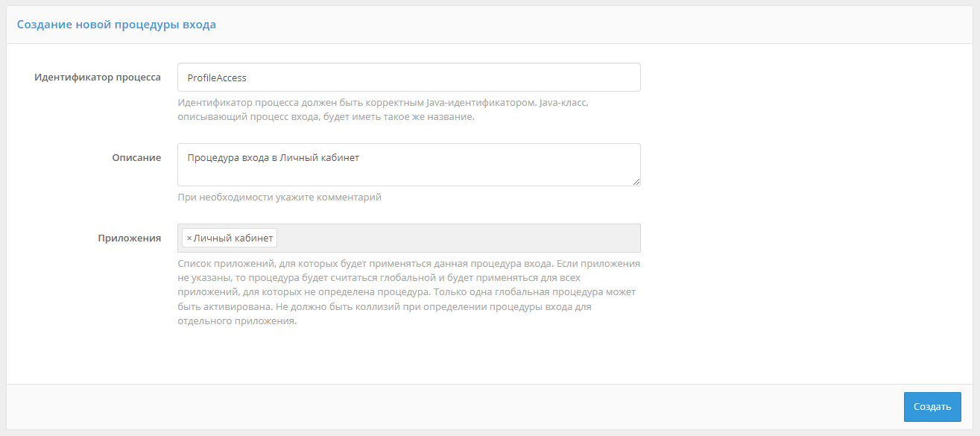The image size is (980, 436).
Task: Click the empty bottom line of the description textarea
Action: coord(402,177)
